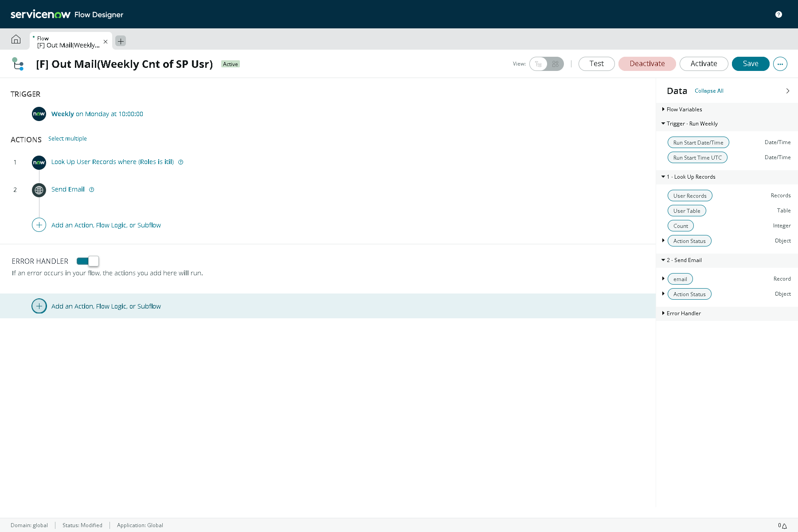This screenshot has height=532, width=798.
Task: Go to Flow Designer home icon
Action: click(16, 39)
